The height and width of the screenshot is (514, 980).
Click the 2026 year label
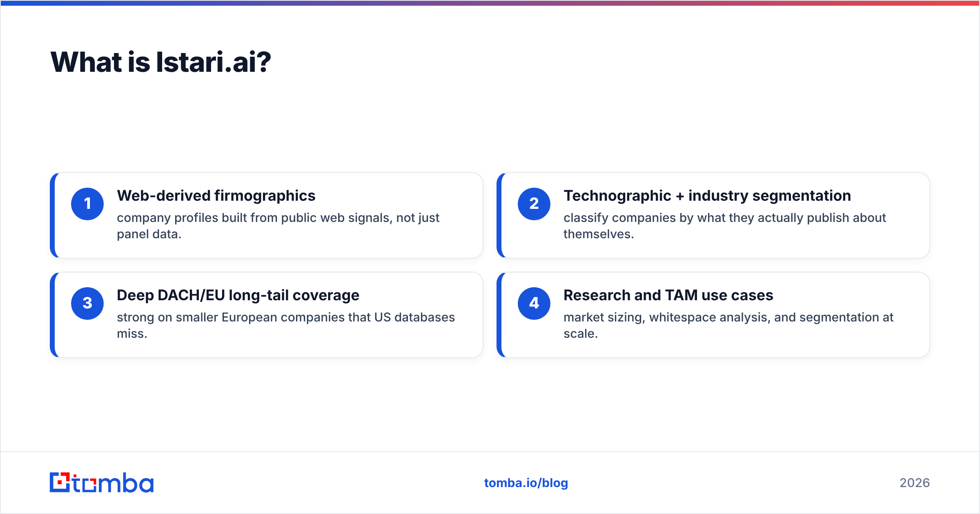click(x=915, y=483)
